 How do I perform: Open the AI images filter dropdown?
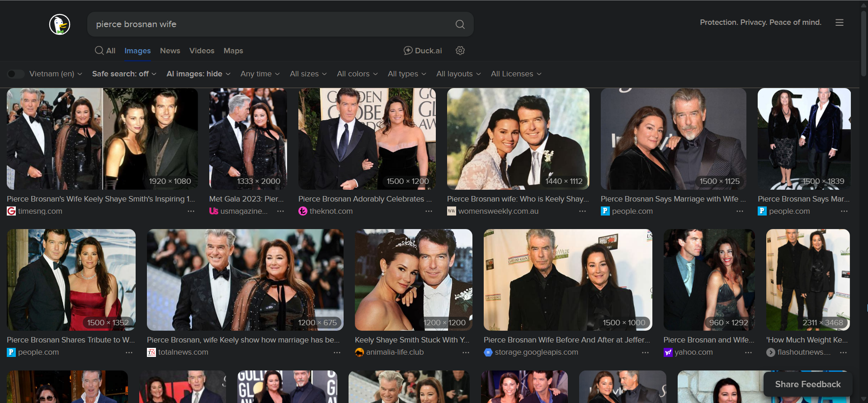pos(198,74)
